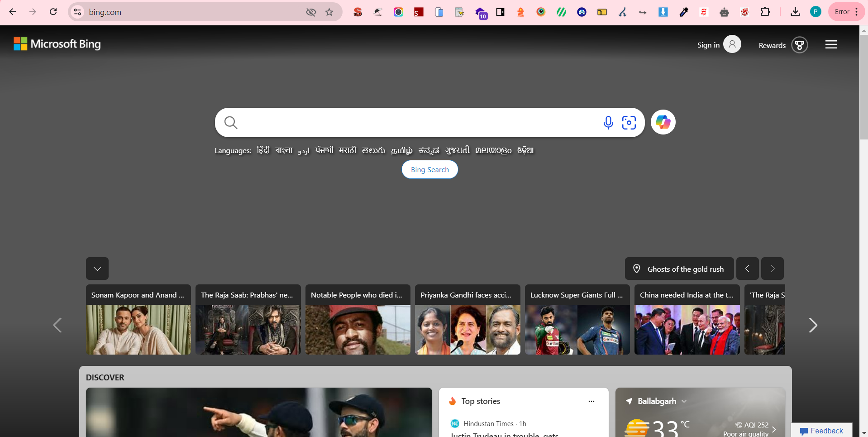
Task: Open the hamburger menu near Rewards
Action: coord(832,44)
